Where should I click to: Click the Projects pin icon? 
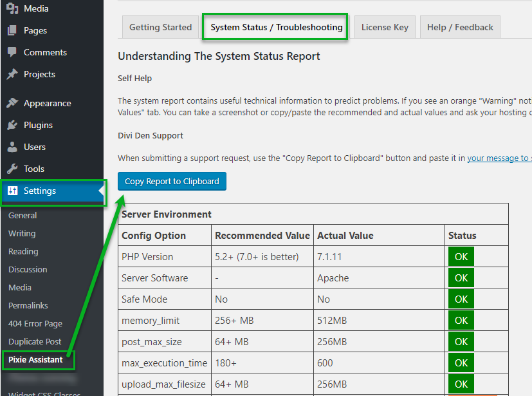[x=12, y=74]
